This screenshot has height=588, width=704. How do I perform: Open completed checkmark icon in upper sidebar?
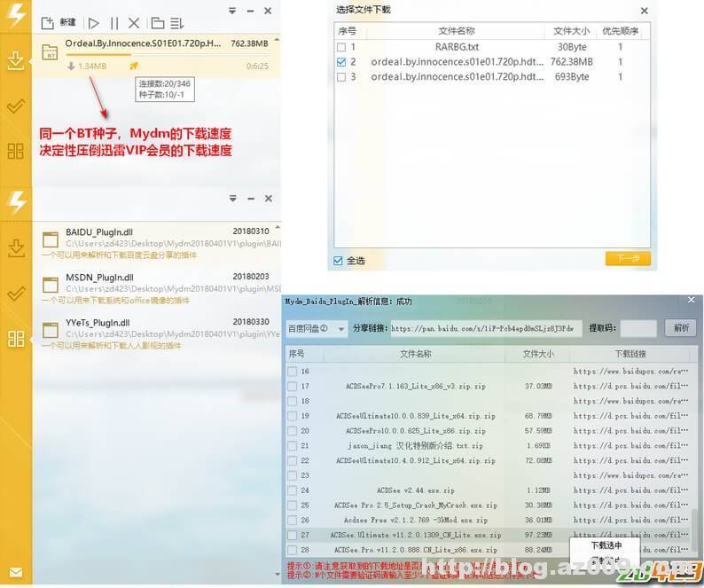coord(16,106)
